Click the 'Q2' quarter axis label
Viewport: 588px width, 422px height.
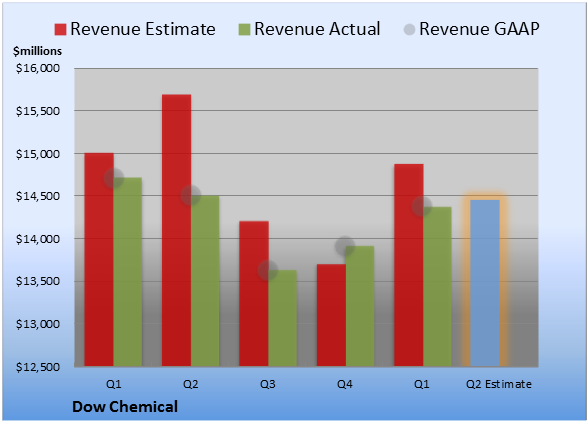tap(190, 384)
